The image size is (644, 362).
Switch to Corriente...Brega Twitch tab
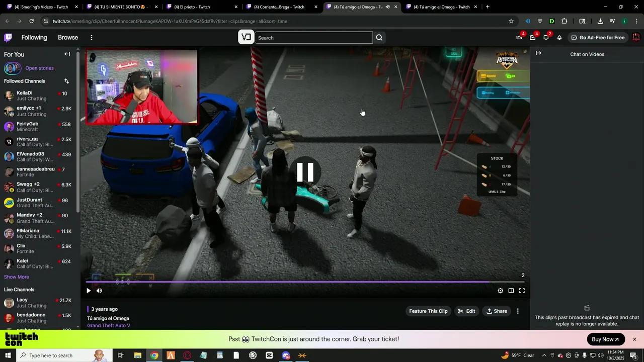[x=282, y=7]
